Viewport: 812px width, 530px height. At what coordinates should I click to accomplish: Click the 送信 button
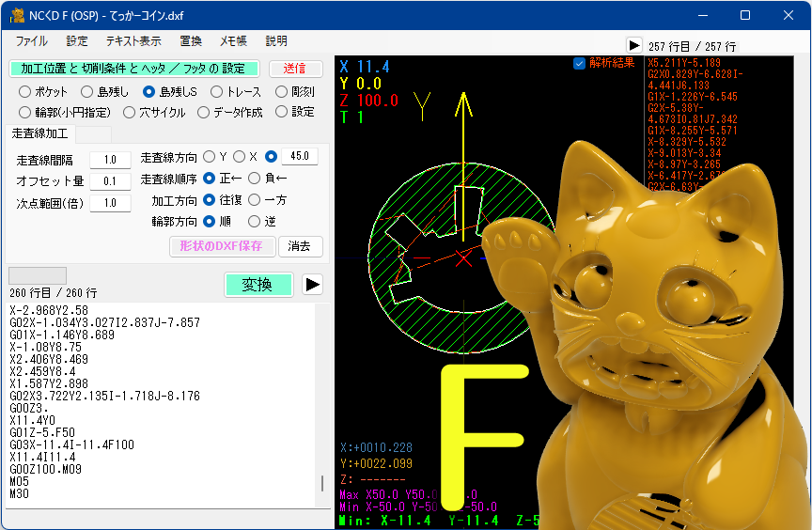(x=295, y=69)
